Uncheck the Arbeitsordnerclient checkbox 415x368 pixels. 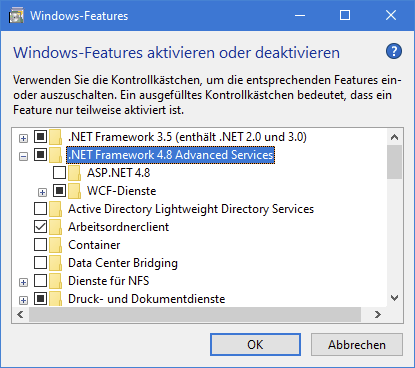coord(40,227)
